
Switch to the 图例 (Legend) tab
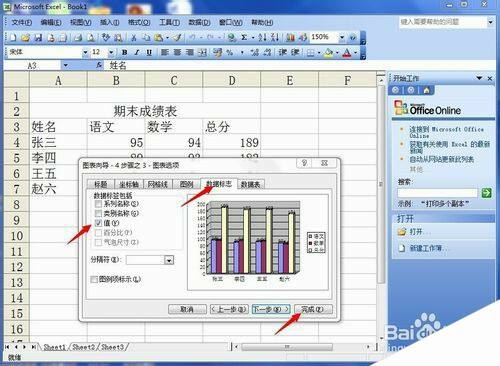pyautogui.click(x=186, y=184)
